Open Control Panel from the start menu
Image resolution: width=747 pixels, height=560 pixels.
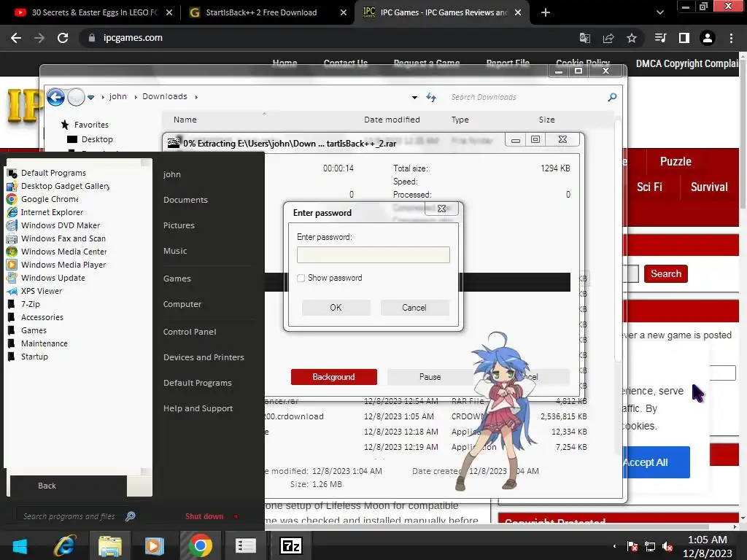(190, 332)
